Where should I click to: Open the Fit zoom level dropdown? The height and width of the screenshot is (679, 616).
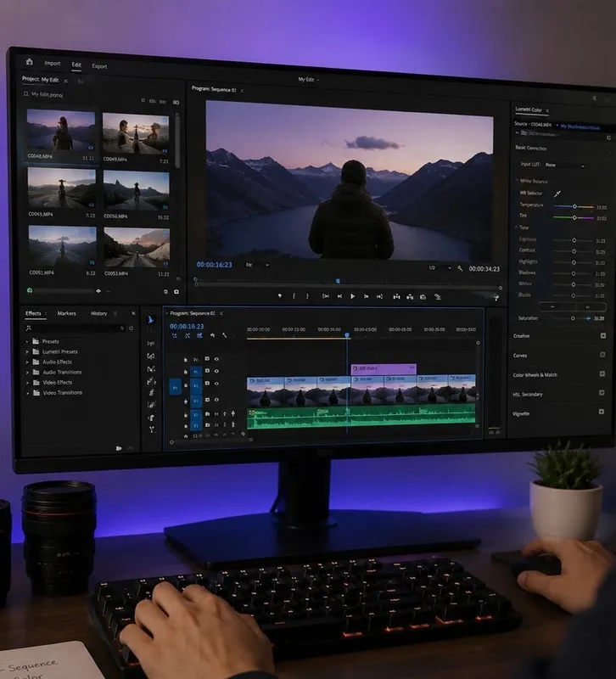point(258,265)
